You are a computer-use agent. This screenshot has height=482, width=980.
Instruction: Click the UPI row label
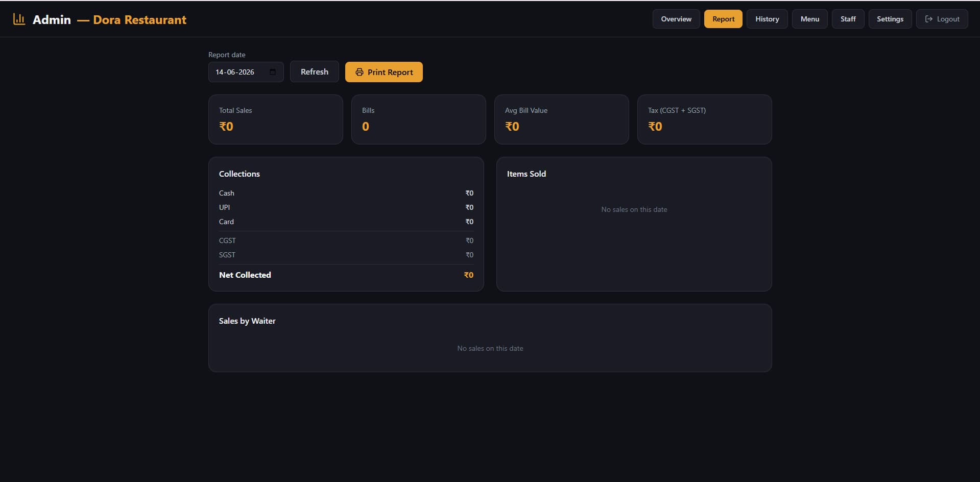[x=224, y=207]
